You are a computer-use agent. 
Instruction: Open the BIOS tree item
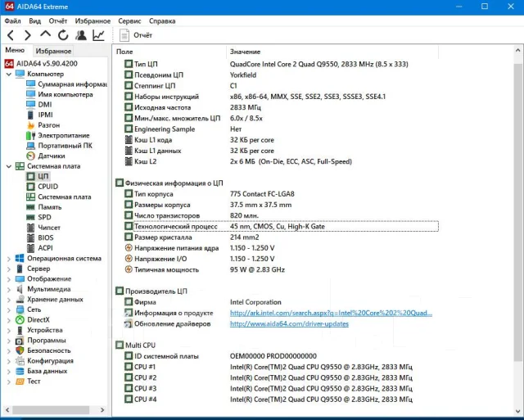[x=40, y=238]
